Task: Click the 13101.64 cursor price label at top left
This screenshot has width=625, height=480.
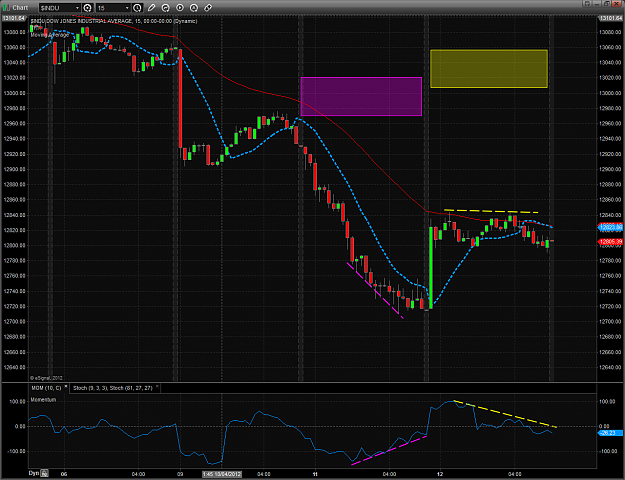Action: (14, 18)
